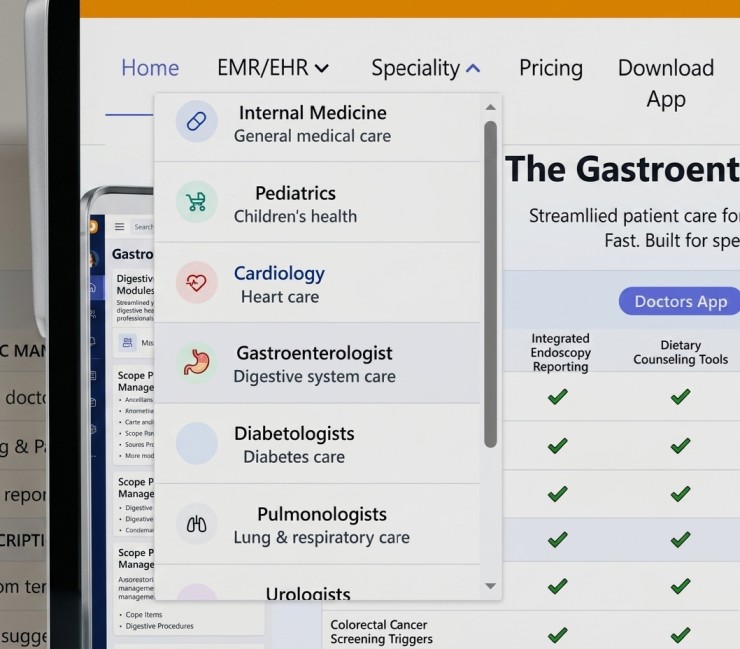Click the Search field in phone mockup

tap(143, 227)
